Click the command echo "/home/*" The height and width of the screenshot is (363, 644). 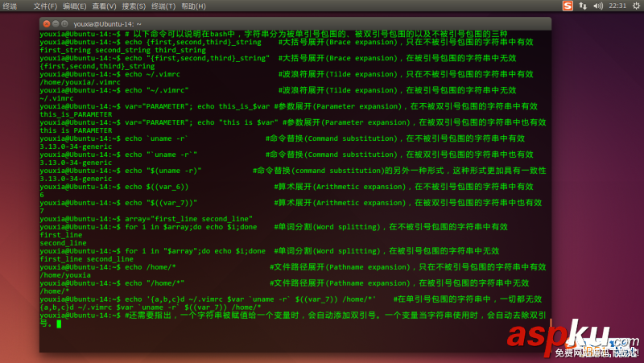[155, 283]
